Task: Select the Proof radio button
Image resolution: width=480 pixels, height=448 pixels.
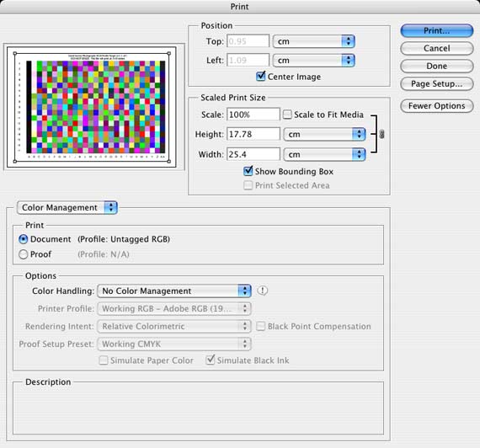Action: (24, 254)
